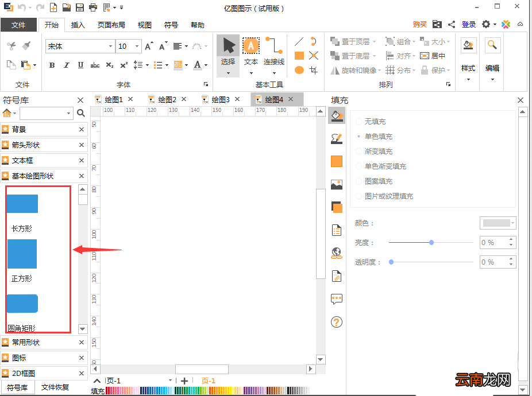Open the 背景 symbol library category

pyautogui.click(x=44, y=129)
